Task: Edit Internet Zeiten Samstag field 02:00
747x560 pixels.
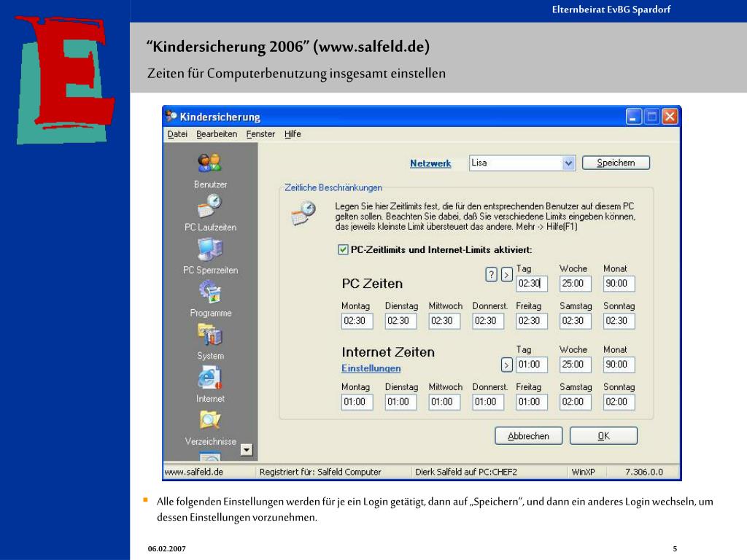Action: [x=576, y=402]
